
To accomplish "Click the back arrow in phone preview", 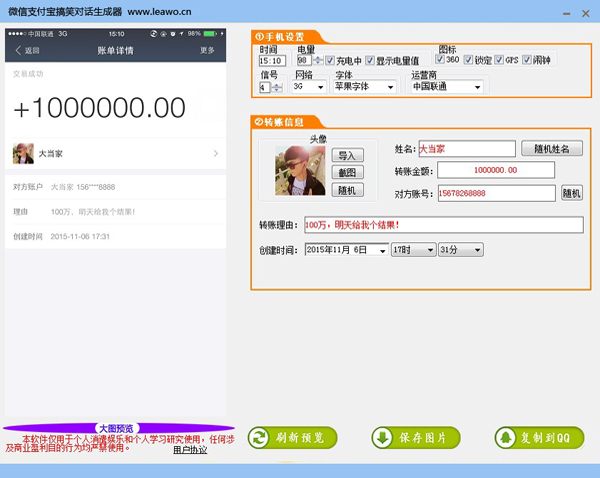I will (x=18, y=50).
